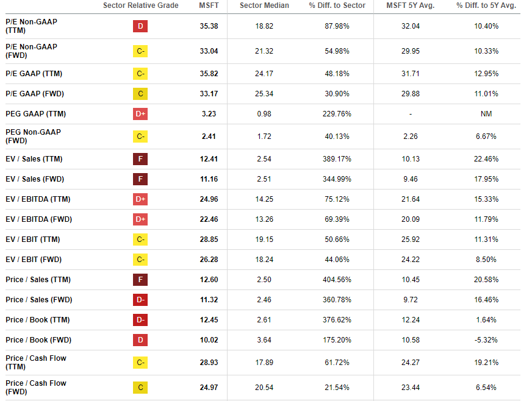
Task: Select the D+ grade badge for EV / EBITDA (FWD)
Action: pyautogui.click(x=140, y=219)
